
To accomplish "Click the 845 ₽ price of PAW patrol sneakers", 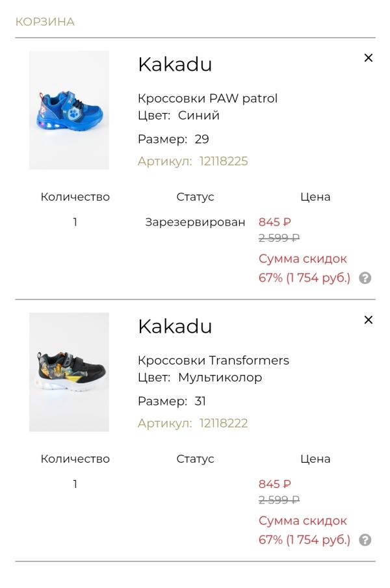I will 275,222.
